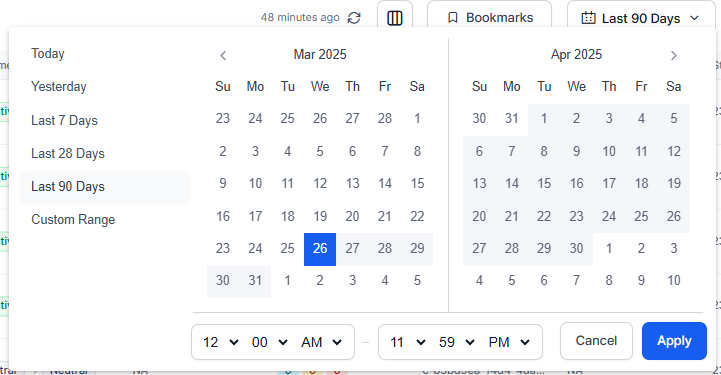Choose the Custom Range option
Screen dimensions: 721x375
click(x=73, y=220)
